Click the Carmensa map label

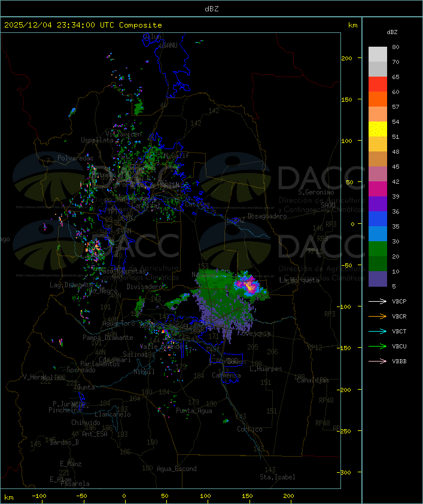[226, 375]
